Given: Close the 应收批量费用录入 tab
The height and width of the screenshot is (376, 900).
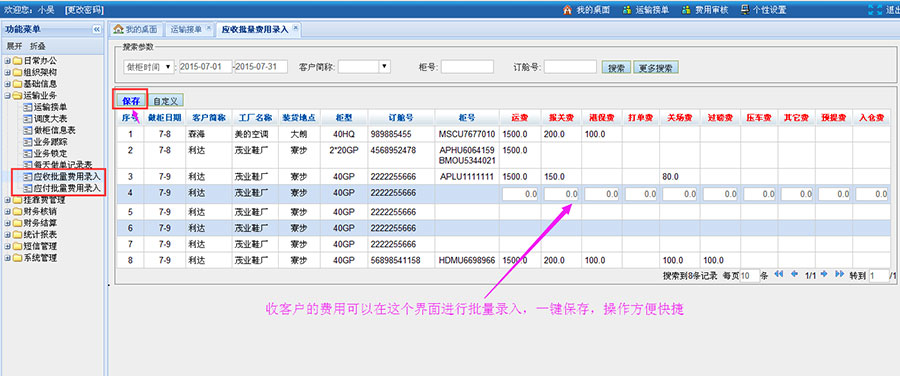Looking at the screenshot, I should click(x=296, y=28).
